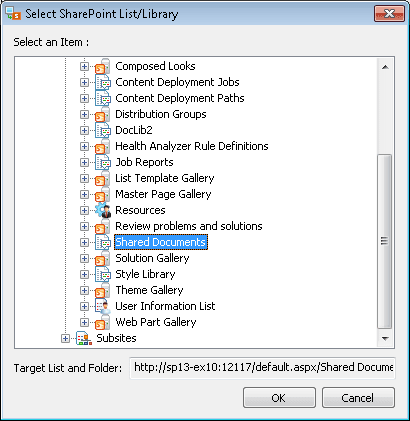Click the Style Library icon
Image resolution: width=410 pixels, height=421 pixels.
coord(103,274)
